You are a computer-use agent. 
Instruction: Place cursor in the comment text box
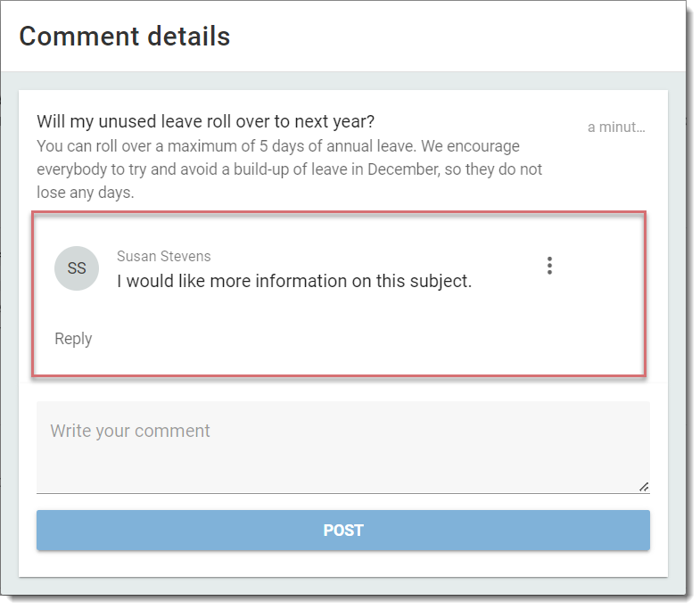click(342, 448)
